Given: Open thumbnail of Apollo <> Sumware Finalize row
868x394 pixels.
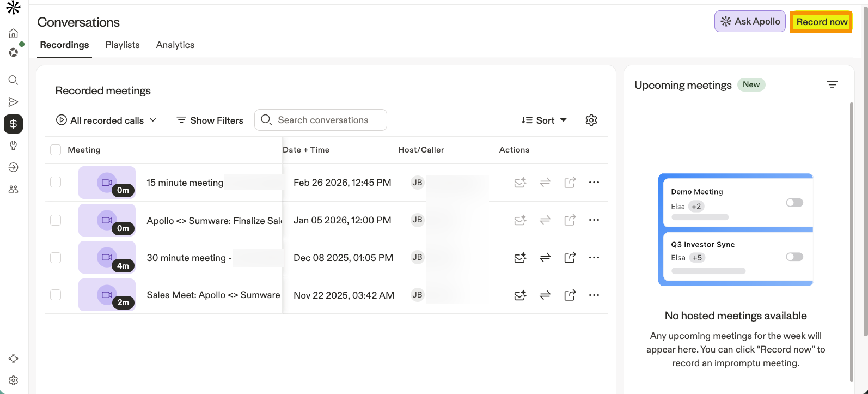Looking at the screenshot, I should click(x=107, y=220).
